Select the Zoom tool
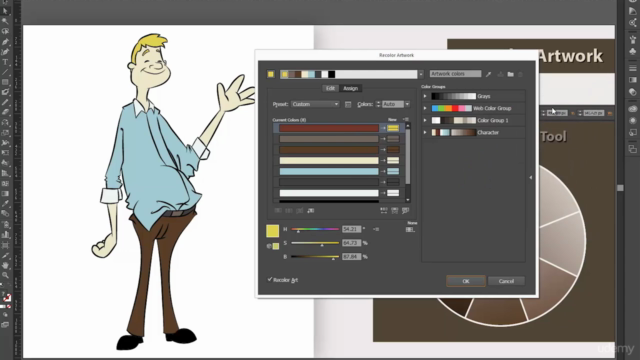This screenshot has height=360, width=640. pyautogui.click(x=5, y=275)
